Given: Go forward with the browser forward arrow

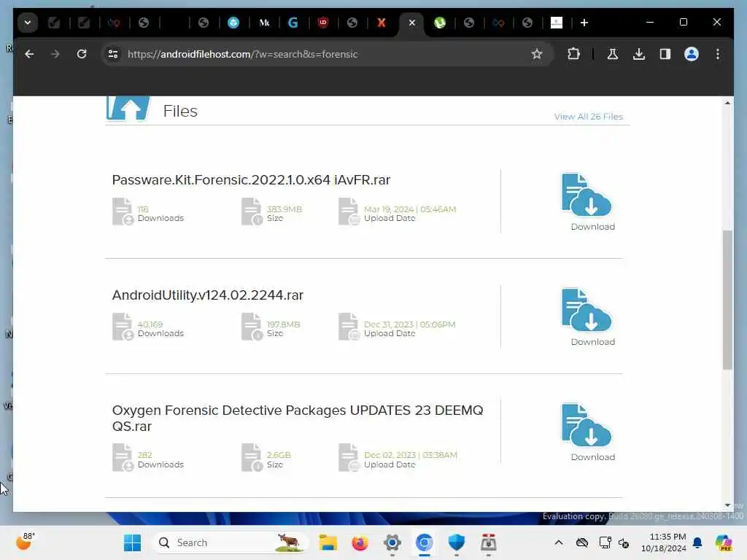Looking at the screenshot, I should click(55, 54).
